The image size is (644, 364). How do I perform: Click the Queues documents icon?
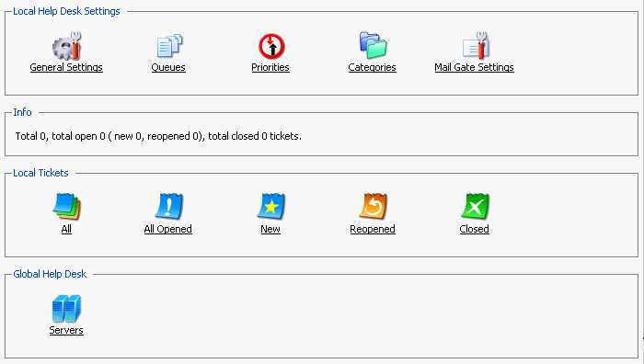click(x=169, y=46)
